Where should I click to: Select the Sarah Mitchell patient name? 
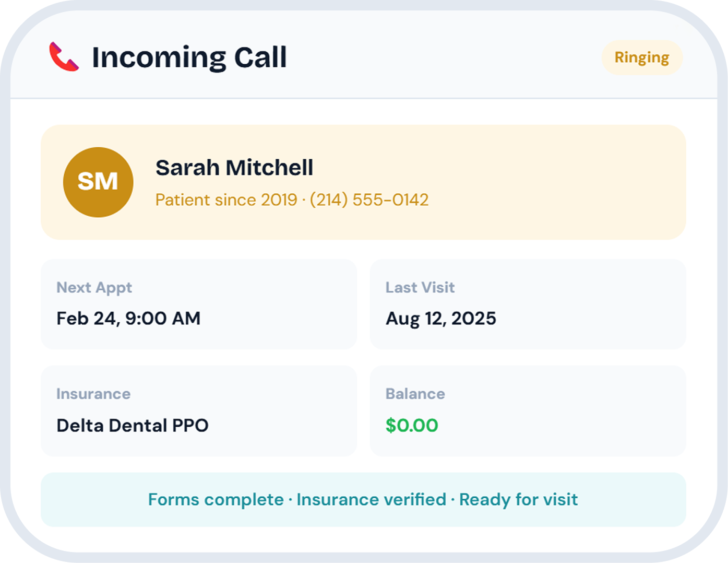(x=234, y=168)
